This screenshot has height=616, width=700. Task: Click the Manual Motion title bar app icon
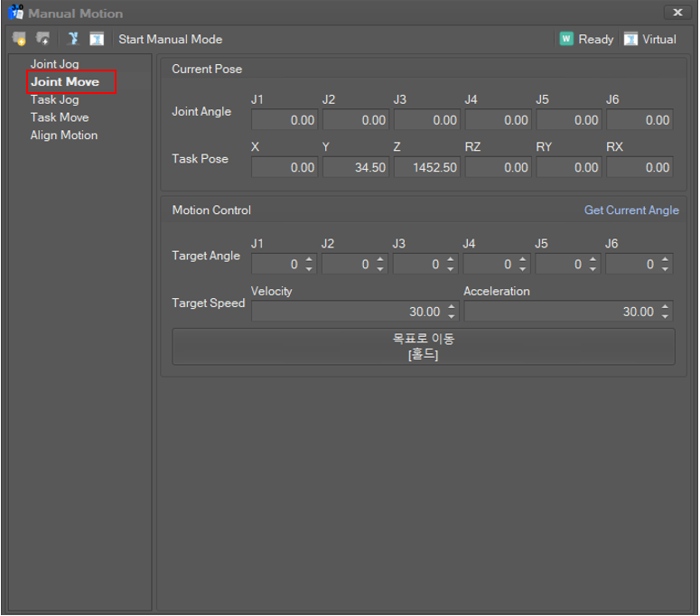[x=15, y=14]
